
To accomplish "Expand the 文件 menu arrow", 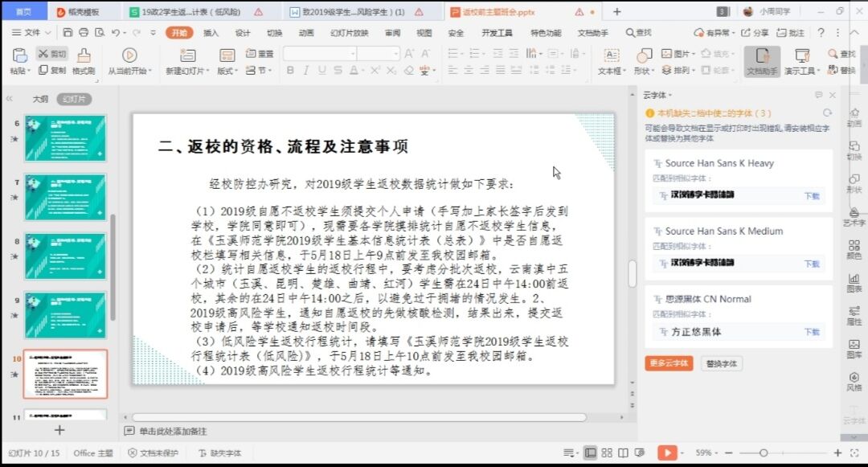I will coord(47,33).
